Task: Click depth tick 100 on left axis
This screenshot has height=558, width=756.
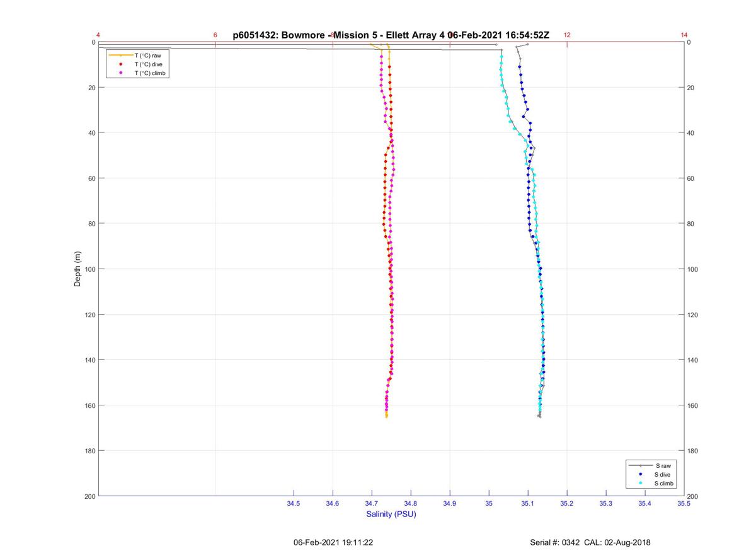Action: [x=89, y=269]
